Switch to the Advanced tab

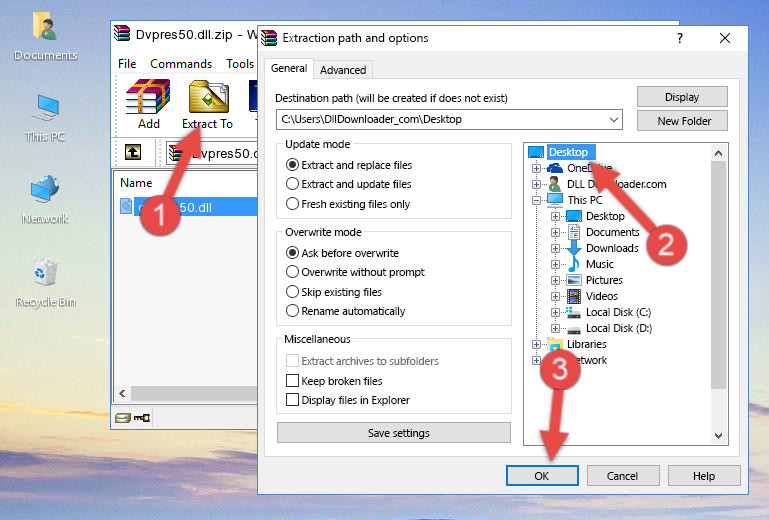click(343, 70)
